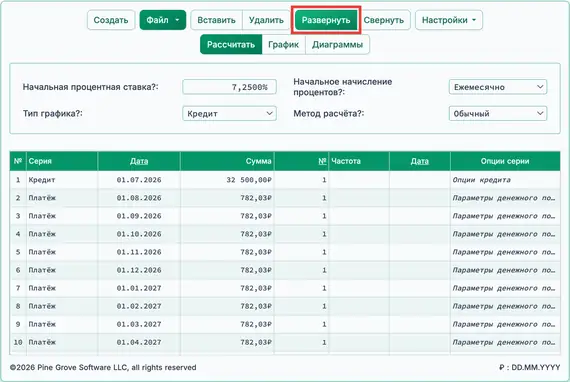
Task: Click the date 01.03.2027
Action: click(139, 324)
